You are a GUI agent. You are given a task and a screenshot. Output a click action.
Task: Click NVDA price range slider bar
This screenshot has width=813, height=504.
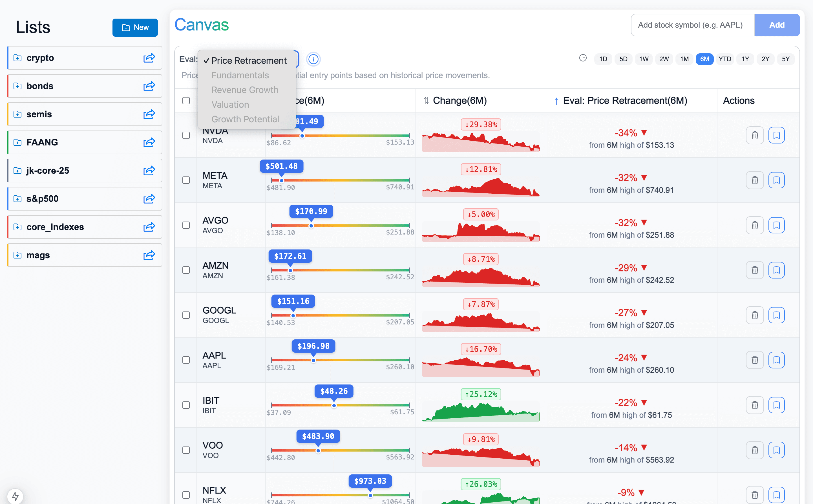pos(340,136)
